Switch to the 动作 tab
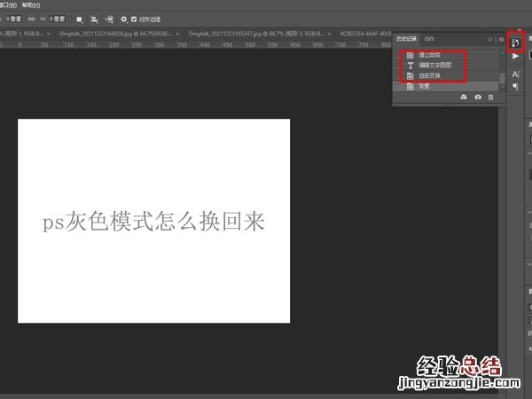This screenshot has height=399, width=532. (x=429, y=39)
